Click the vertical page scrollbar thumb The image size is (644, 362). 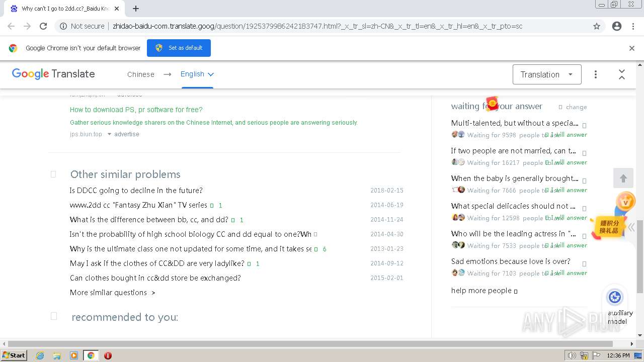point(640,256)
